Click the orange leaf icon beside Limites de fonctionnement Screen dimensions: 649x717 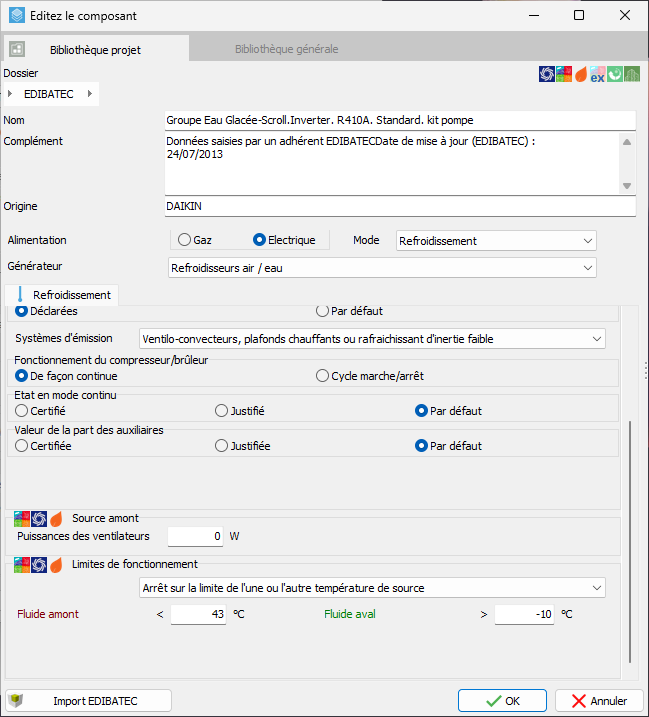(x=56, y=565)
